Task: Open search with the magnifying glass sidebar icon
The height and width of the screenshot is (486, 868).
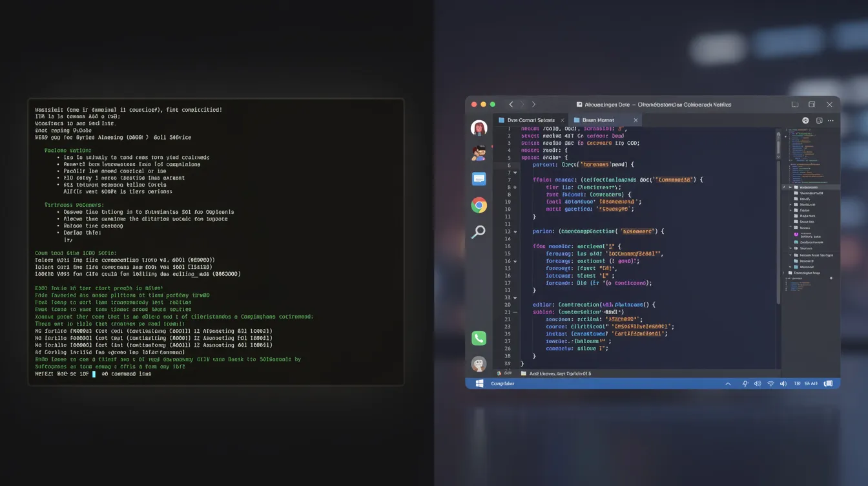Action: tap(479, 231)
